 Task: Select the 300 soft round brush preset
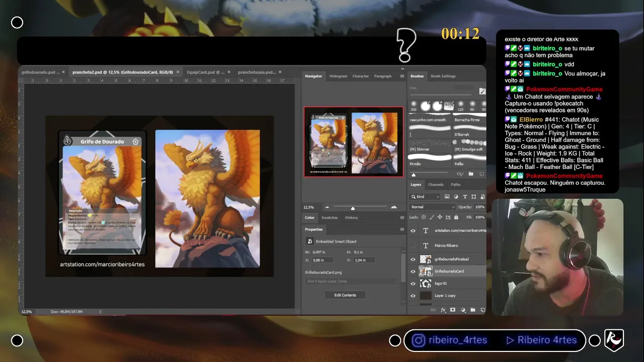[414, 106]
